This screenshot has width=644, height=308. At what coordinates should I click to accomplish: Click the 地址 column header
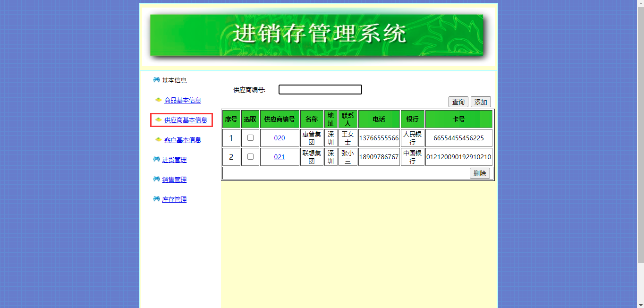330,119
